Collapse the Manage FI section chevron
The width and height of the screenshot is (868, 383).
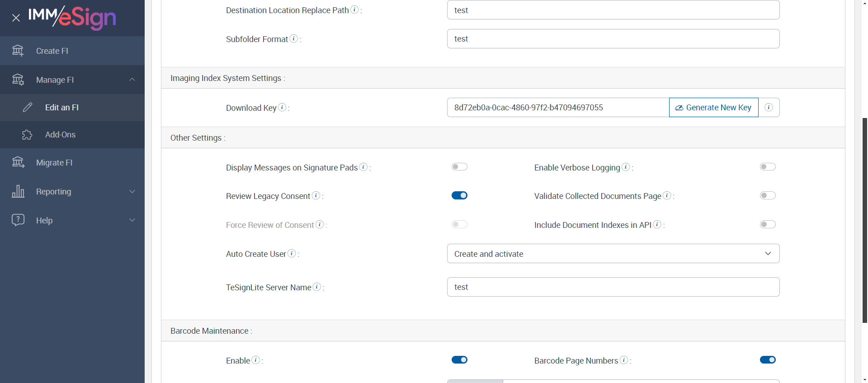[x=132, y=80]
